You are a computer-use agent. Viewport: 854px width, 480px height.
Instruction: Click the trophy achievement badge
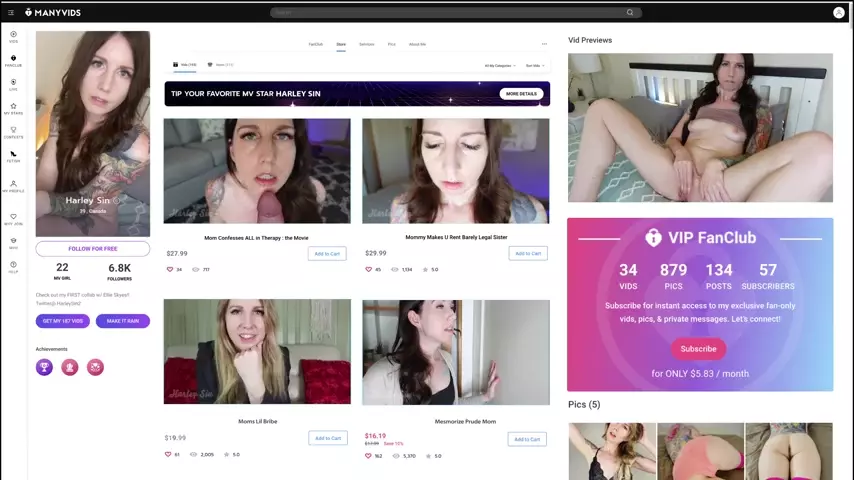pos(44,367)
